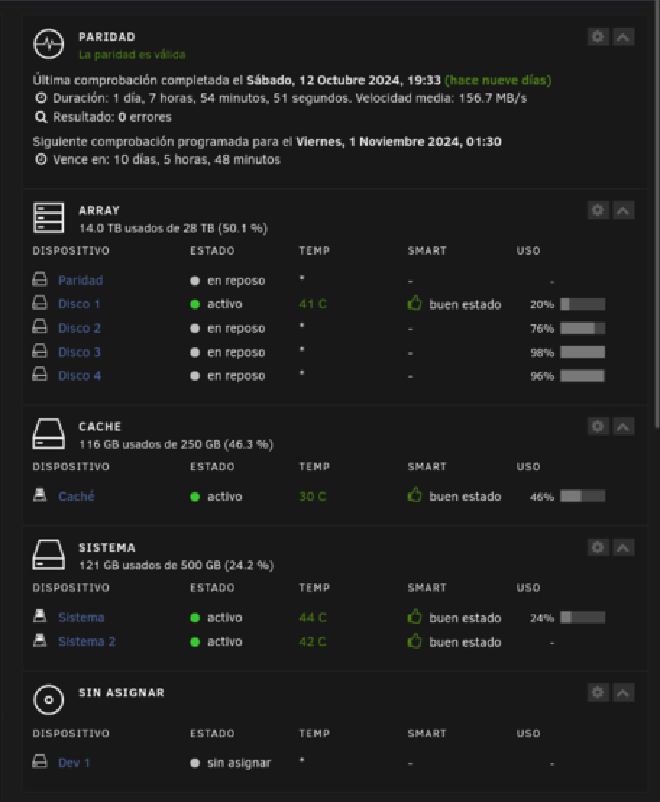Click the Disco 3 standby status dot
Screen dimensions: 660x802
tap(195, 352)
